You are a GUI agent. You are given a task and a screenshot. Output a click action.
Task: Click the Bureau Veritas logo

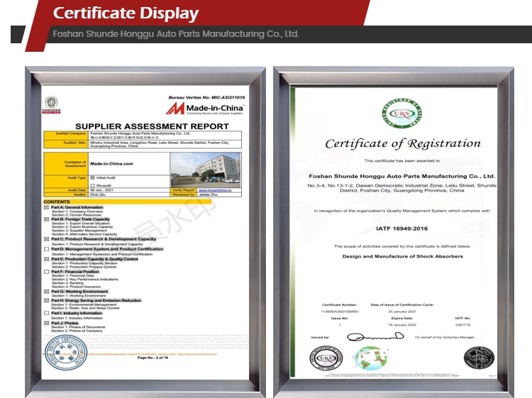(x=52, y=106)
